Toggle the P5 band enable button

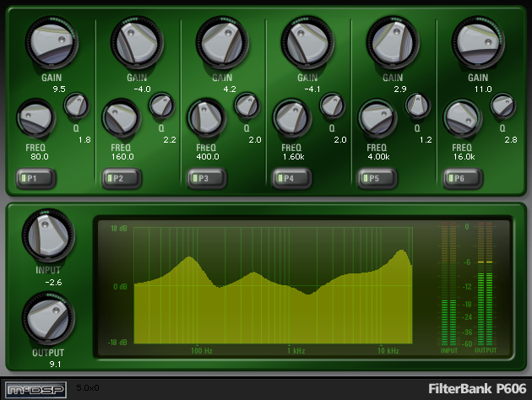pos(377,178)
